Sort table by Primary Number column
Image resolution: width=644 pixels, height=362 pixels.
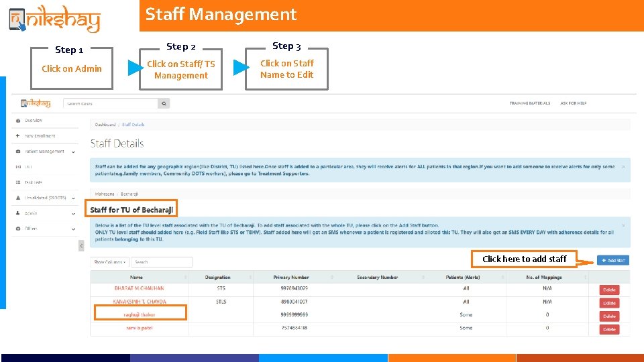tap(294, 277)
